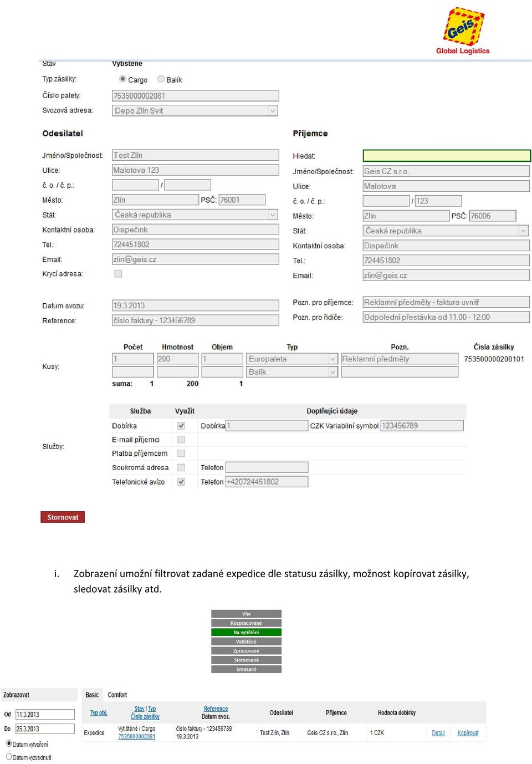Click the Telefon field +420724451802
This screenshot has width=532, height=764.
[267, 482]
